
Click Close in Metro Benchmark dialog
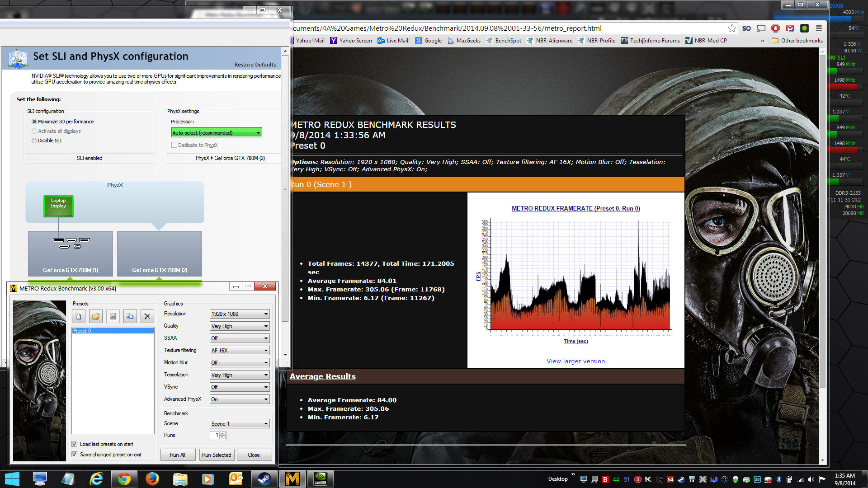tap(254, 455)
